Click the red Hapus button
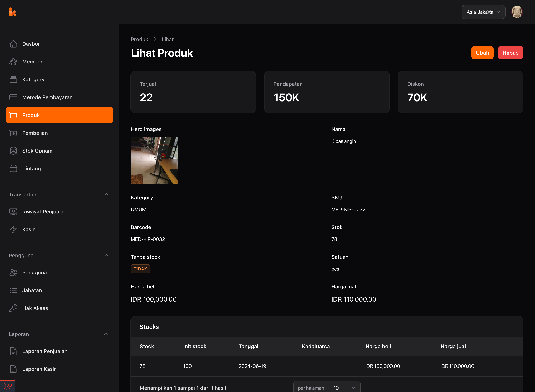The width and height of the screenshot is (535, 392). [x=510, y=53]
